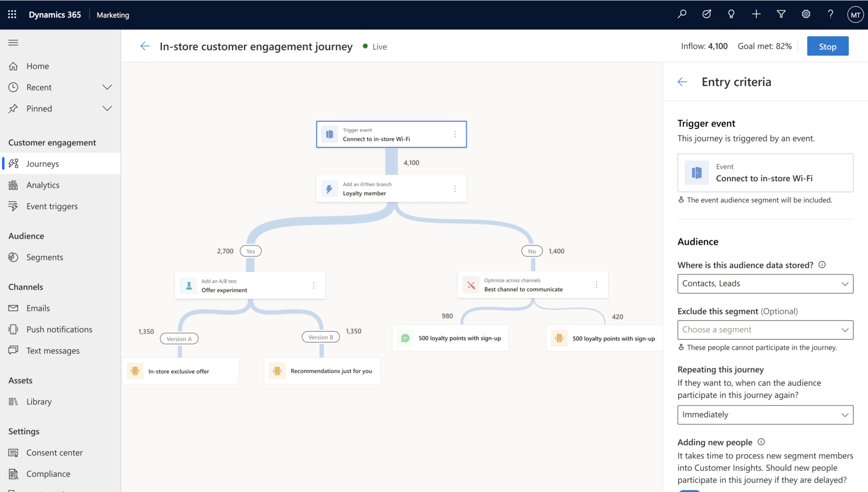Show info for audience data stored

[822, 265]
